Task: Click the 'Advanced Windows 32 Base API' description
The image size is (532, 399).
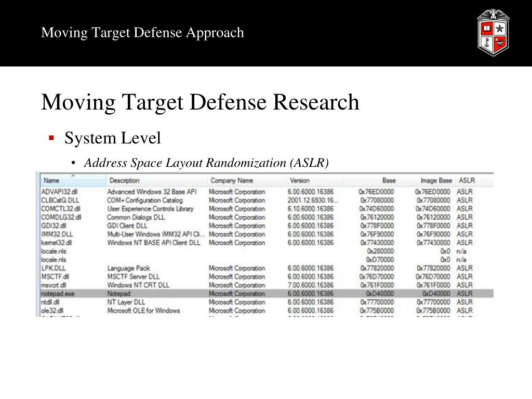Action: click(152, 192)
